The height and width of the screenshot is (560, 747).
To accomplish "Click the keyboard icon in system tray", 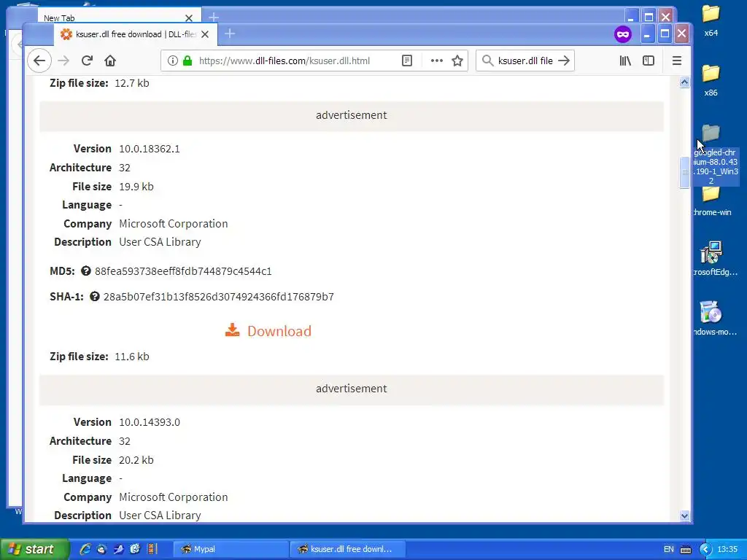I will (x=686, y=550).
